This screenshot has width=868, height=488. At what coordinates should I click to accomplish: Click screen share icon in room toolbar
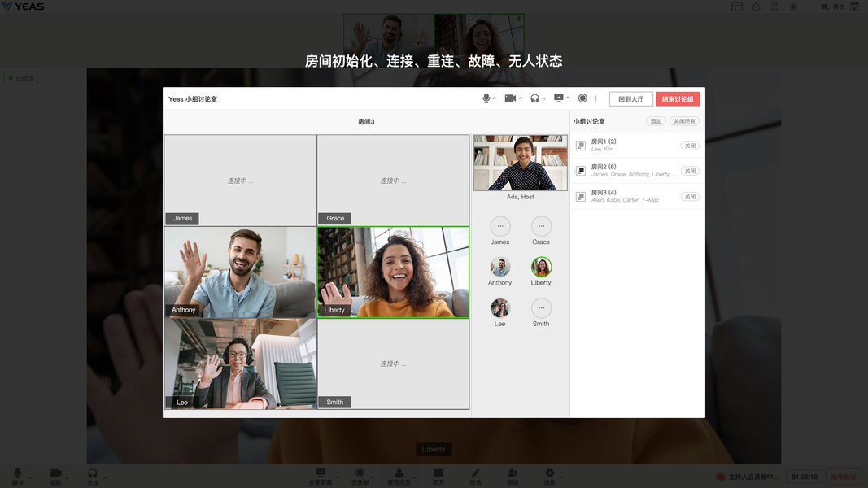pyautogui.click(x=559, y=98)
